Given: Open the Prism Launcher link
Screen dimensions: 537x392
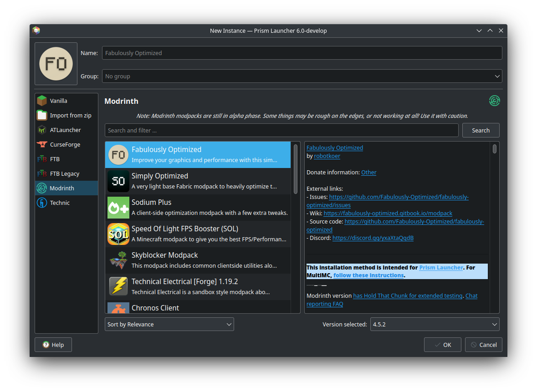Looking at the screenshot, I should click(441, 268).
